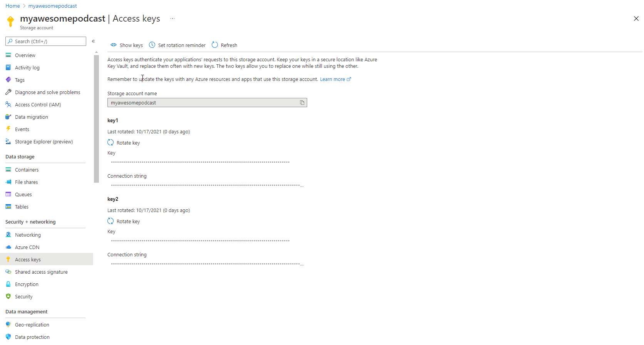
Task: Select Access keys in the sidebar
Action: (x=47, y=259)
